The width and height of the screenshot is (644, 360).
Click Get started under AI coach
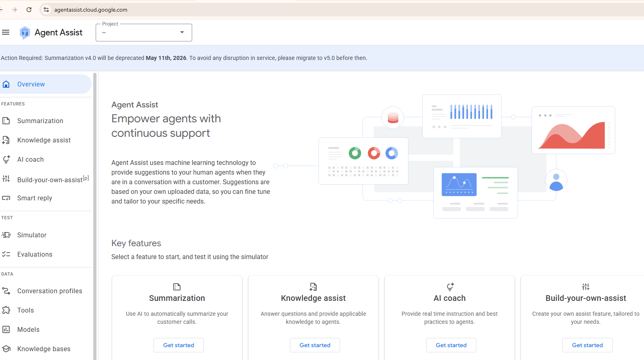click(451, 345)
